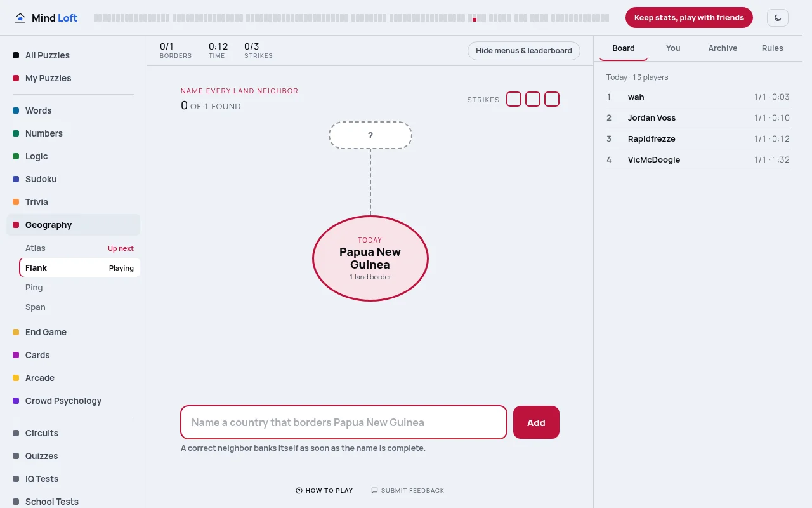The width and height of the screenshot is (812, 508).
Task: Select leaderboard player Jordan Voss
Action: coord(698,118)
